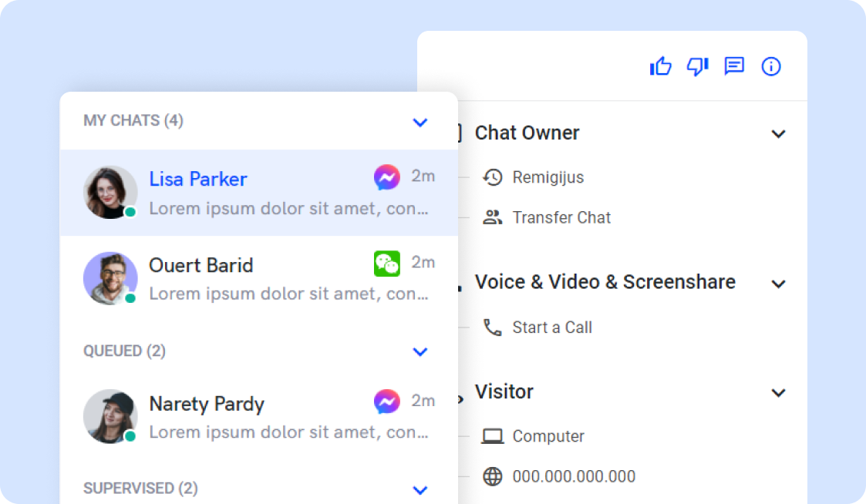The image size is (866, 504).
Task: Click the computer icon under Visitor
Action: [492, 436]
